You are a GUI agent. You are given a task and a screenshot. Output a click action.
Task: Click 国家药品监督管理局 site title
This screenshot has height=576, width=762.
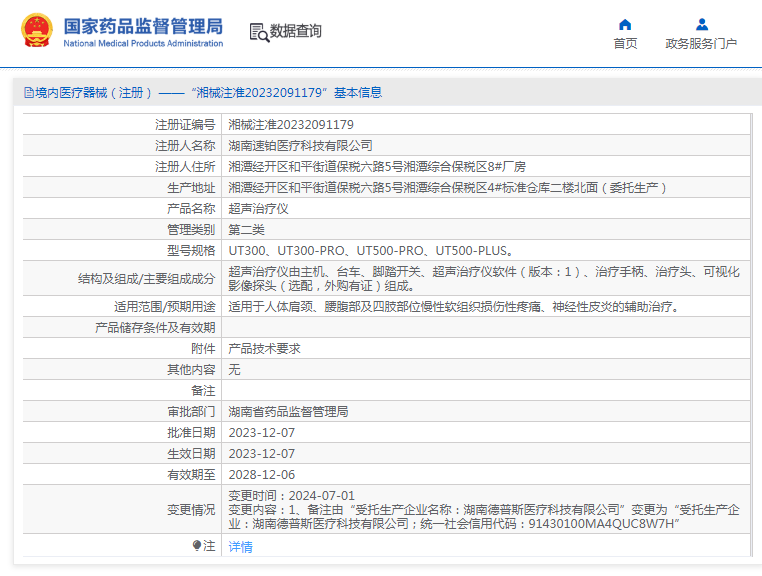[143, 26]
